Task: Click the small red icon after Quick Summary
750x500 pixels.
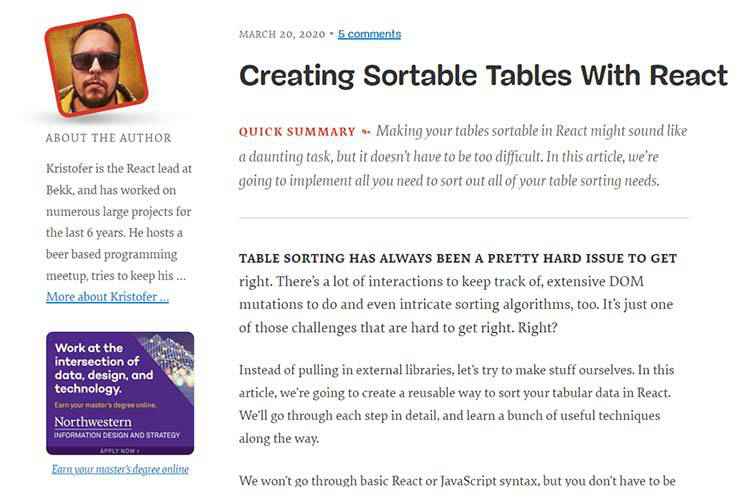Action: click(x=366, y=132)
